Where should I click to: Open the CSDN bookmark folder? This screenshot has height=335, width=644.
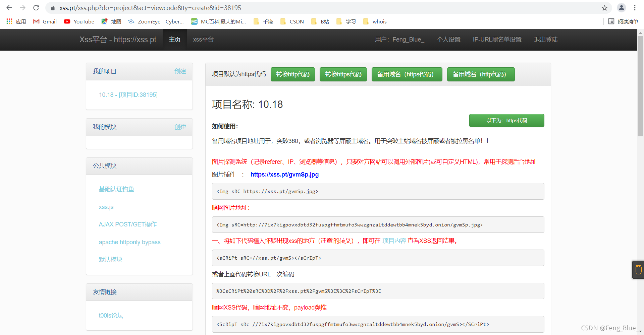tap(292, 21)
